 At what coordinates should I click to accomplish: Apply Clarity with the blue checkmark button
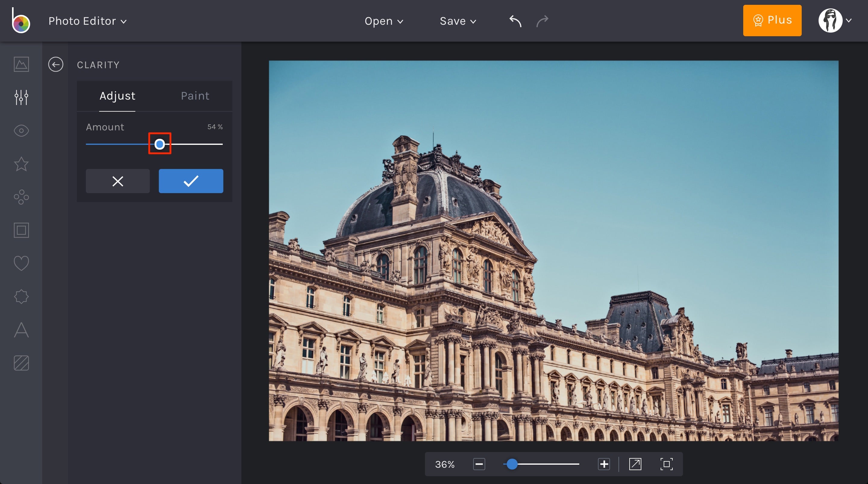pyautogui.click(x=191, y=181)
